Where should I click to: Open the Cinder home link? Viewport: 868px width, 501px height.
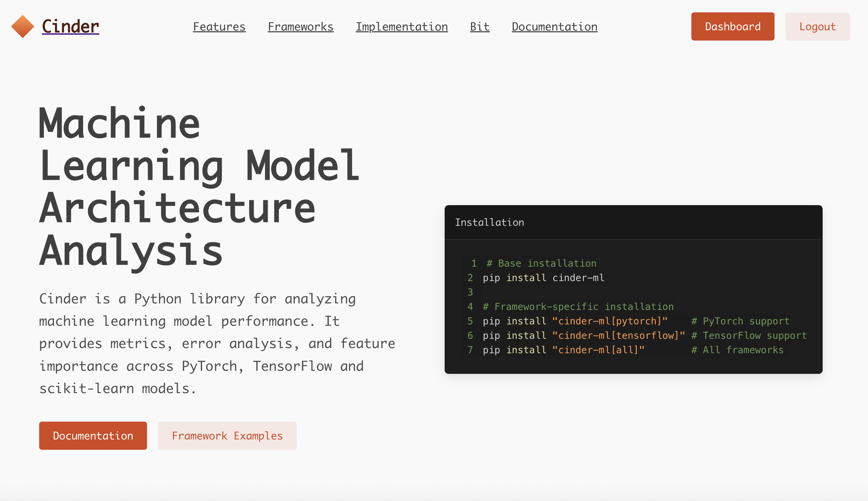coord(70,26)
